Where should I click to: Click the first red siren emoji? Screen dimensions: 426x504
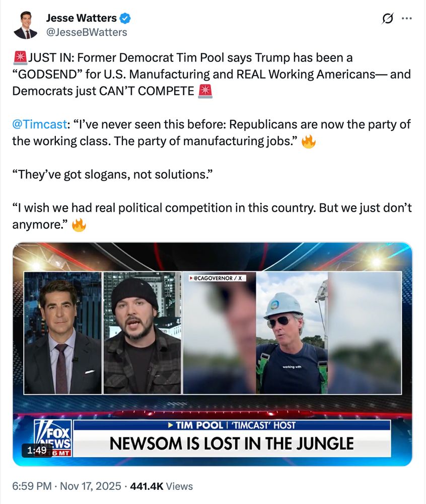(20, 57)
